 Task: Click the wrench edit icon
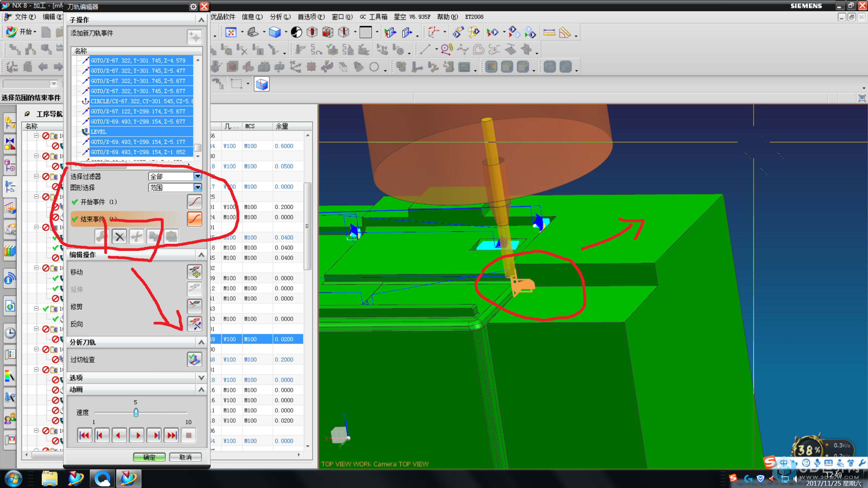click(x=102, y=237)
